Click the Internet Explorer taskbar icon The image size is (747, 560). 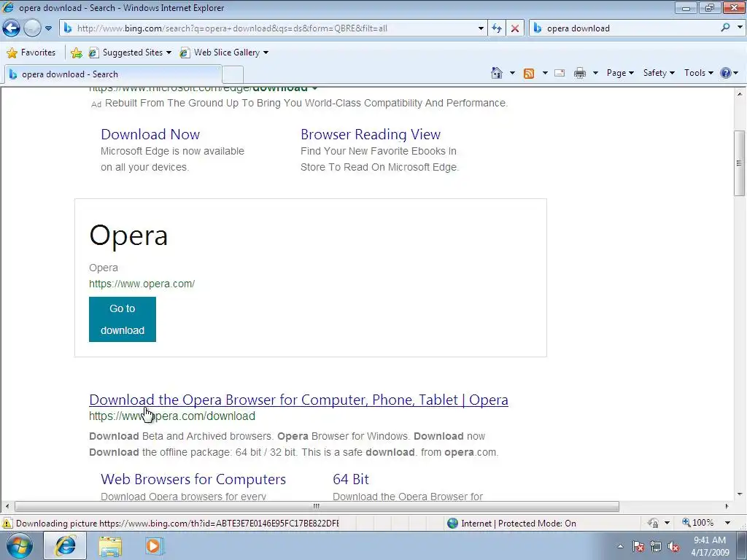click(x=66, y=545)
